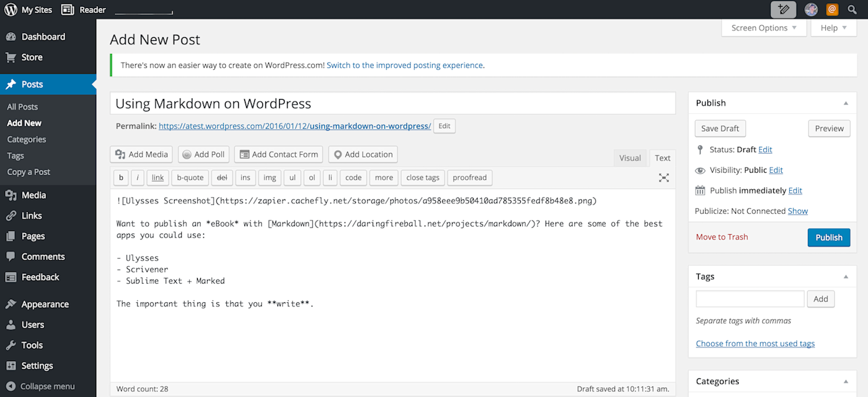Screen dimensions: 868x397
Task: Insert an image with the img button
Action: 270,177
